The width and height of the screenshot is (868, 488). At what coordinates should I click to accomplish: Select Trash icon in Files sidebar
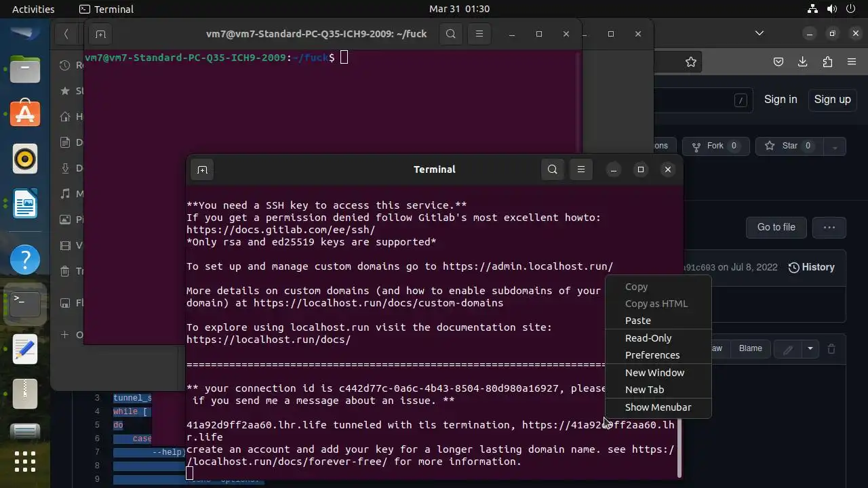point(65,271)
